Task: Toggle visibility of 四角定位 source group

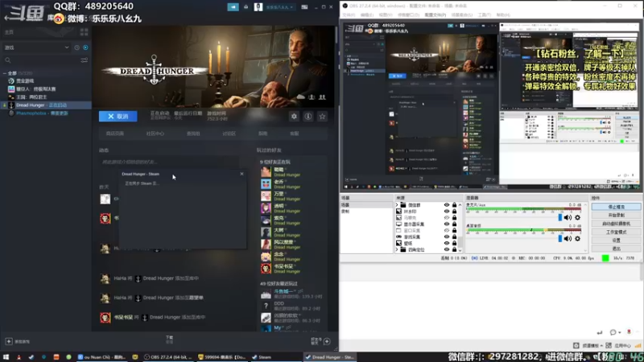Action: click(x=447, y=249)
